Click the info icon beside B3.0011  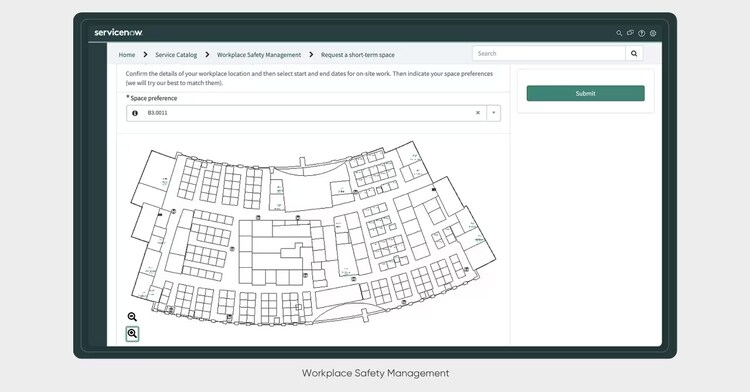135,113
